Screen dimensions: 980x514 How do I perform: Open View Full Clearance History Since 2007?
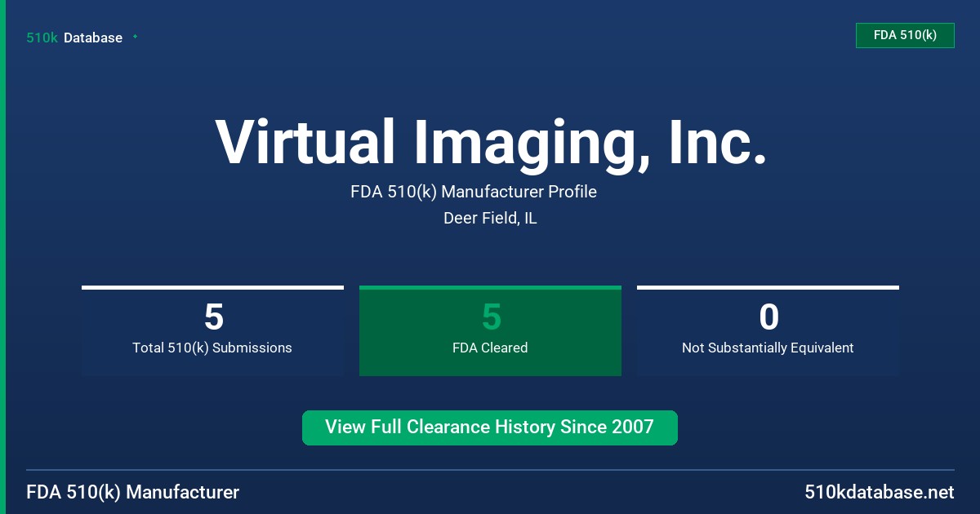tap(490, 428)
